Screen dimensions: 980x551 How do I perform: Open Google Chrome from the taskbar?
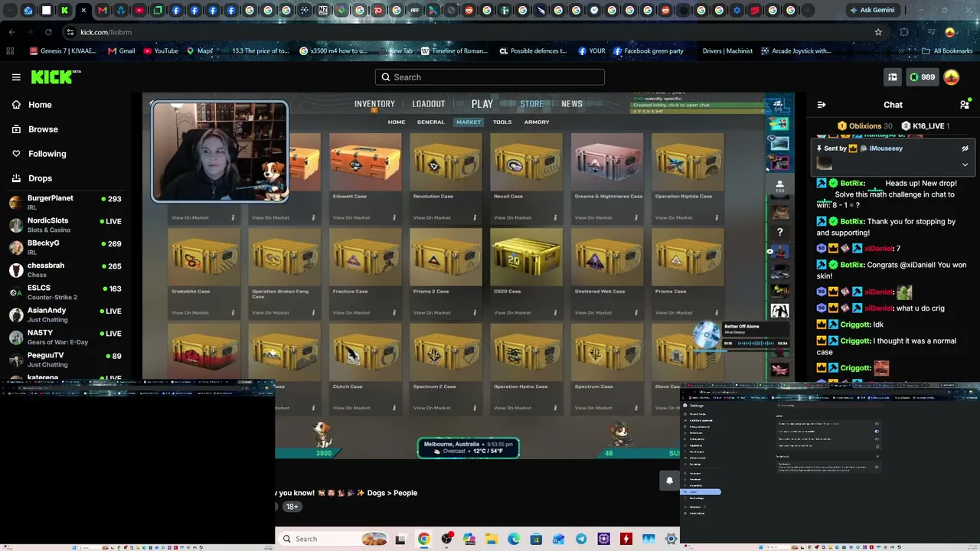pyautogui.click(x=423, y=539)
